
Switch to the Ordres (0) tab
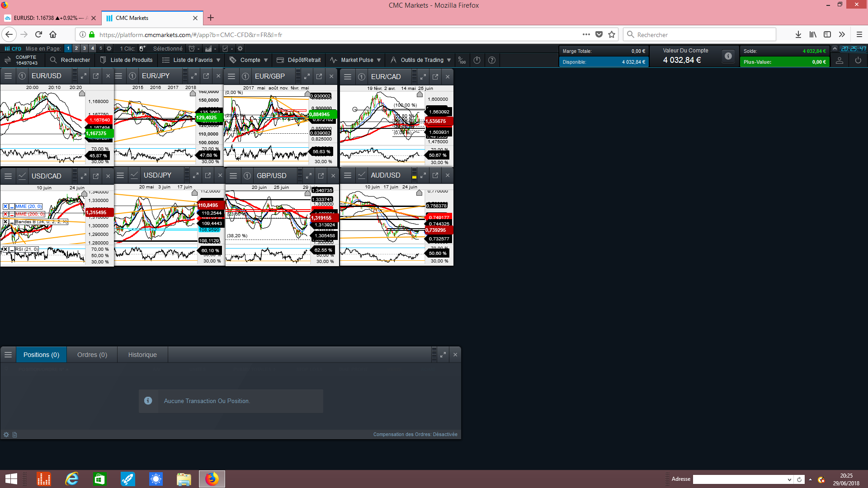pos(92,355)
